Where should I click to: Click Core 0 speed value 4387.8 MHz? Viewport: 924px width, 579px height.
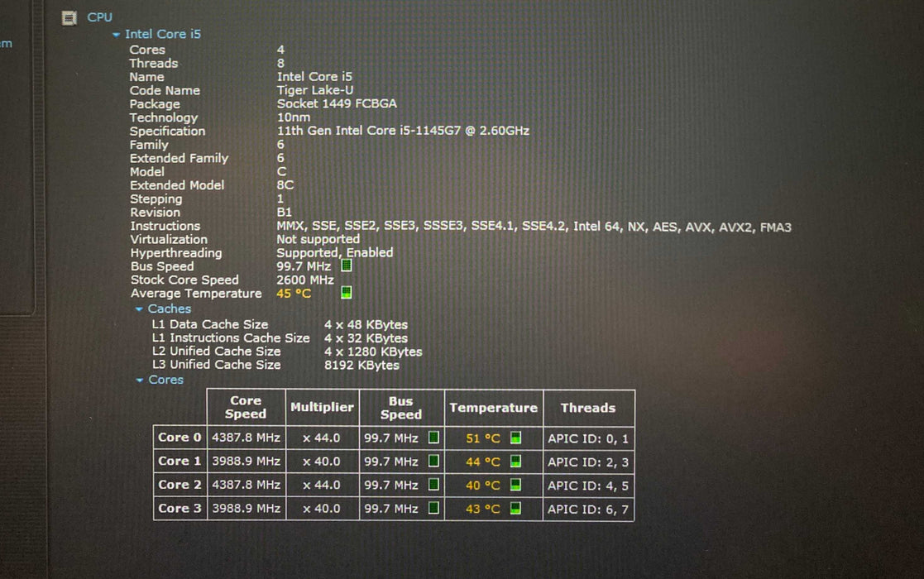(246, 438)
